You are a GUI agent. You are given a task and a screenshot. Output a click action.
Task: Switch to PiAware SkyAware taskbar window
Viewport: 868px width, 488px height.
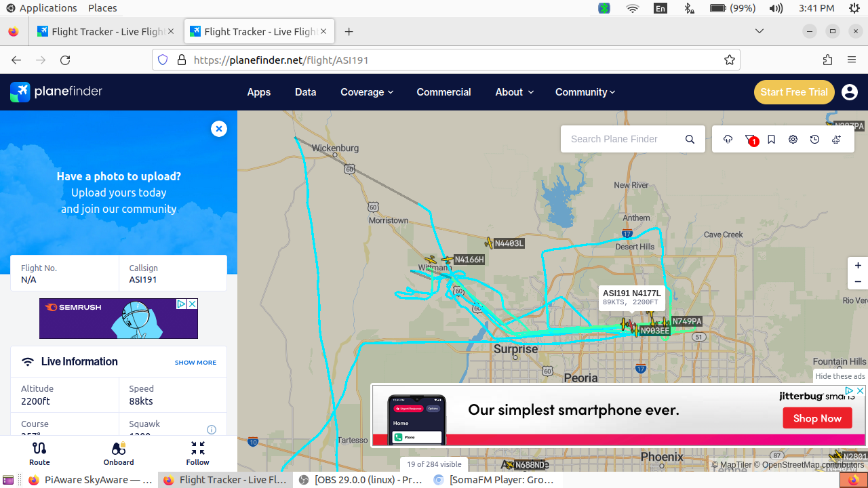click(x=90, y=480)
